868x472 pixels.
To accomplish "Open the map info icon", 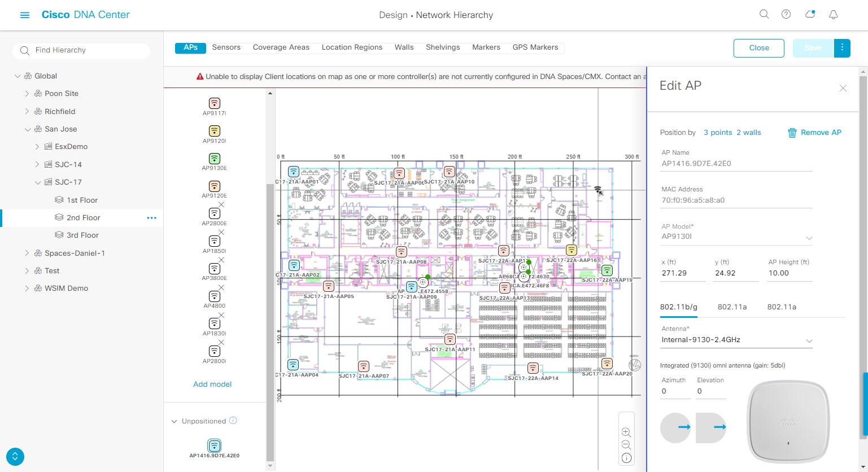I will tap(626, 458).
